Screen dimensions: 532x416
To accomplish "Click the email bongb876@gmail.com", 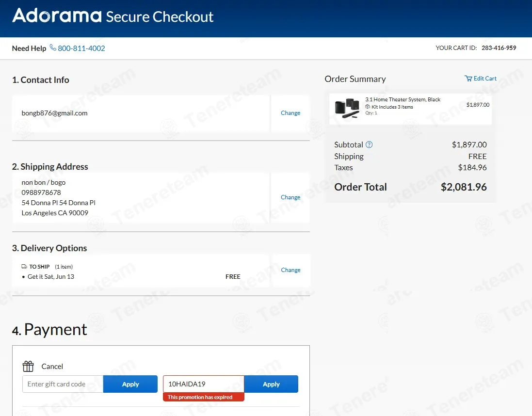I will (55, 113).
